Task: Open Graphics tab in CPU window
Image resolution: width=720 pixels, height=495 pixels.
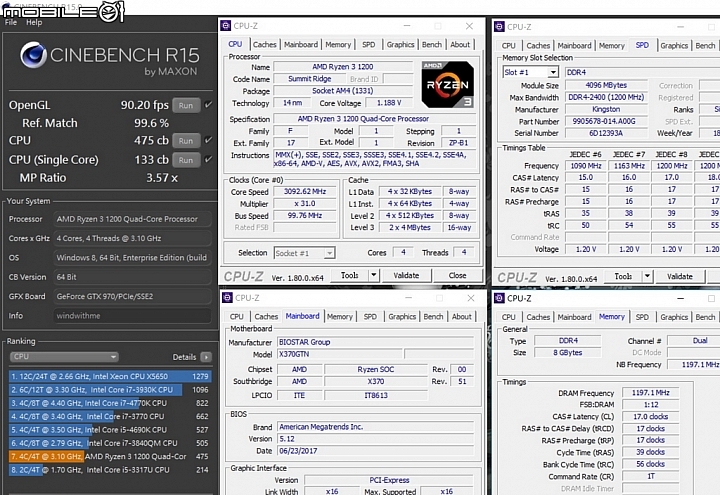Action: click(x=400, y=45)
